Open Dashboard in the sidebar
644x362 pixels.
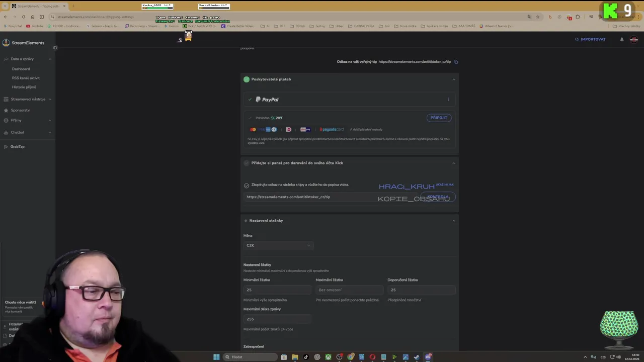(21, 69)
